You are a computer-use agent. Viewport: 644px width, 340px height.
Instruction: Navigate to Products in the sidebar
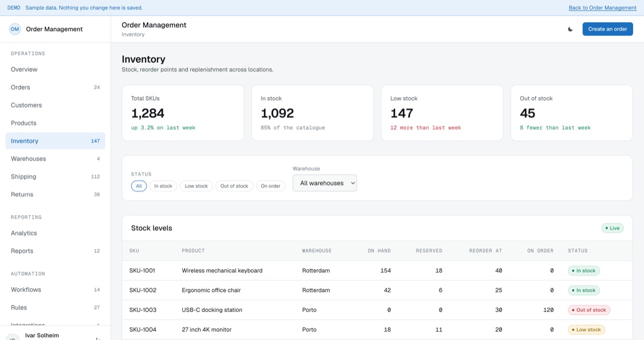point(55,123)
